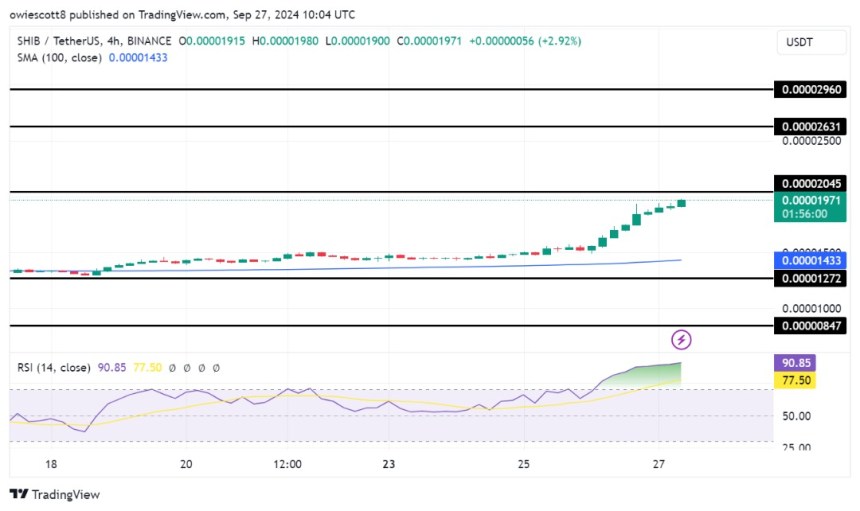Click the yellow 77.50 RSI average label
This screenshot has width=860, height=511.
tap(798, 381)
